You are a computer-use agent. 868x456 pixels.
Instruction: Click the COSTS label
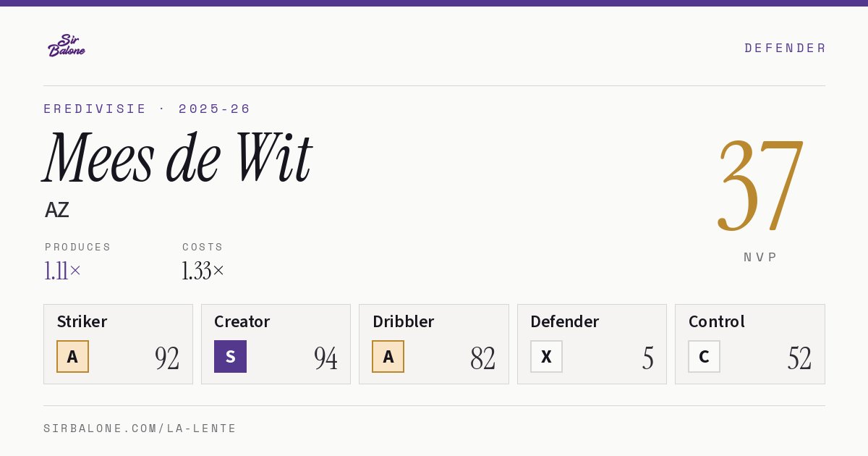[203, 247]
